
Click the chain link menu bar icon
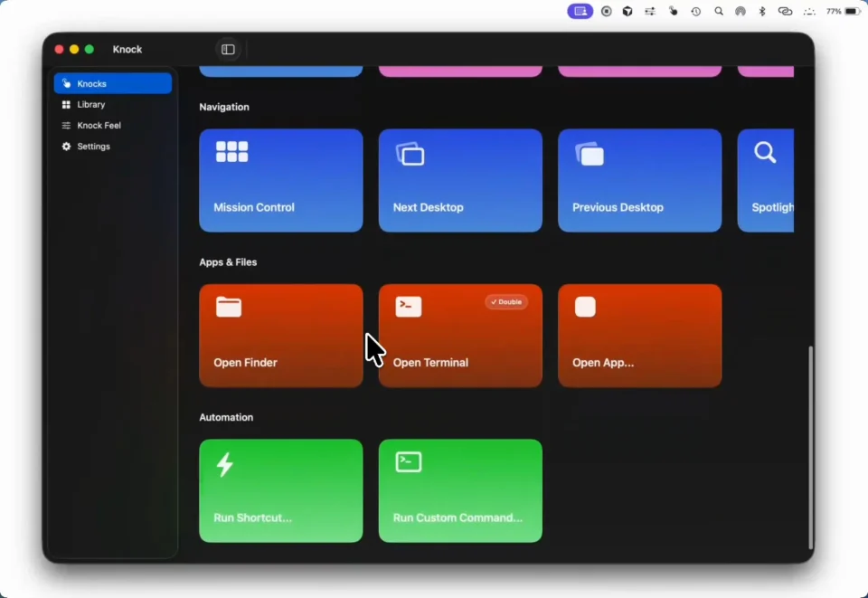pyautogui.click(x=785, y=11)
